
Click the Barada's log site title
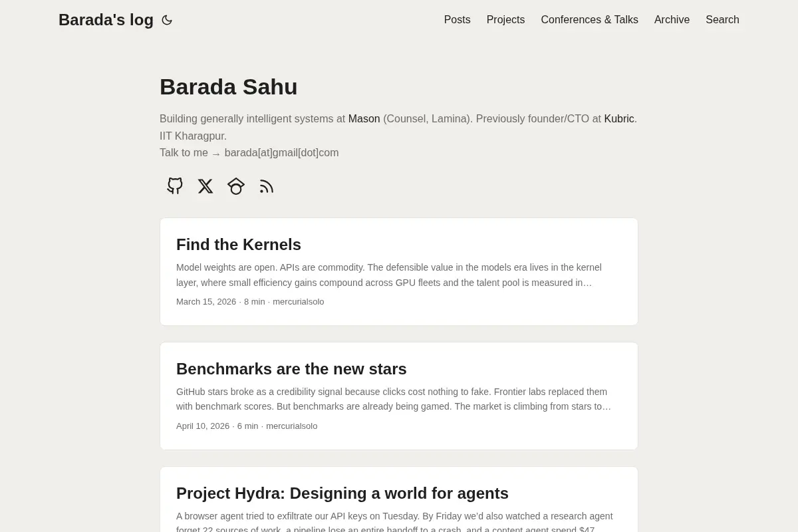[106, 20]
